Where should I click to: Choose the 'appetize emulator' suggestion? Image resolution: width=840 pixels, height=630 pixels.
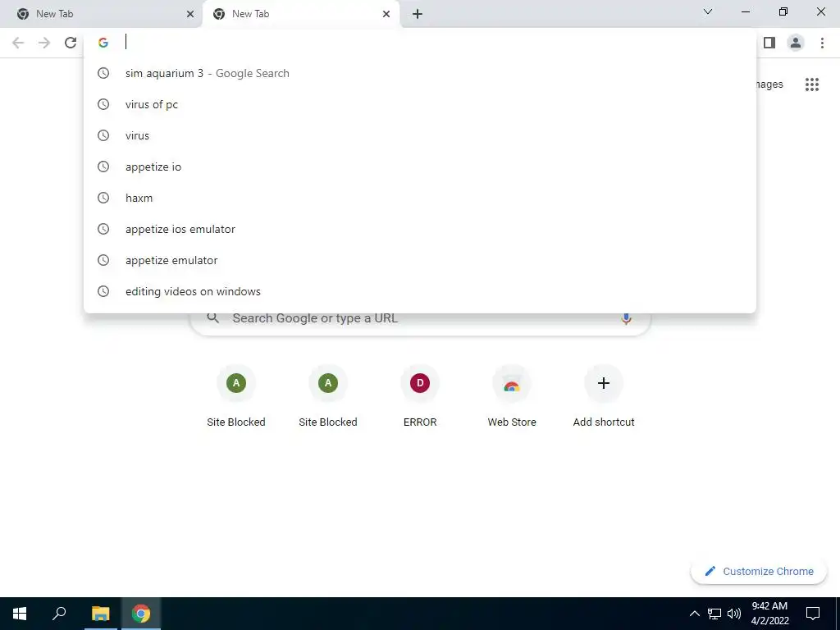(420, 260)
